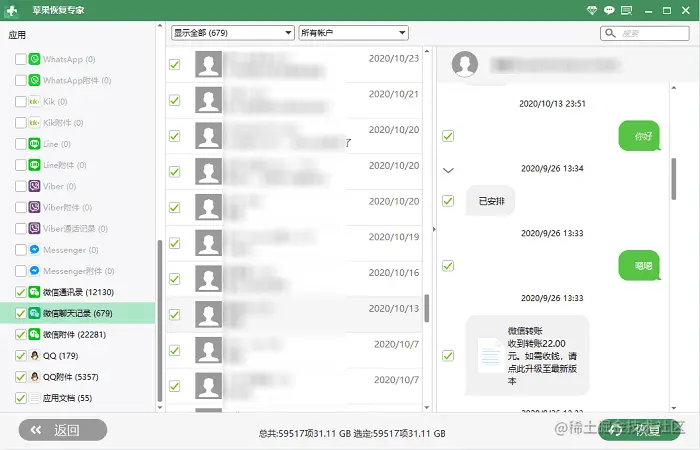Click chat view scroll-down arrow
The image size is (700, 450).
point(674,408)
